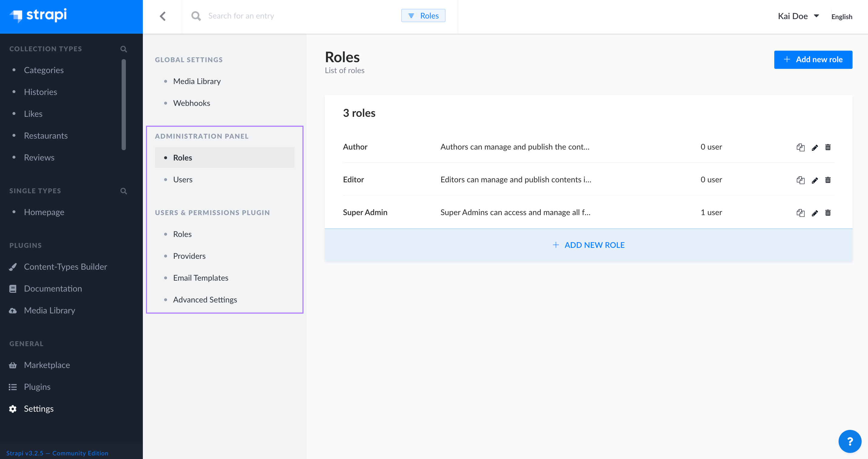
Task: Edit the Editor role
Action: click(x=815, y=180)
